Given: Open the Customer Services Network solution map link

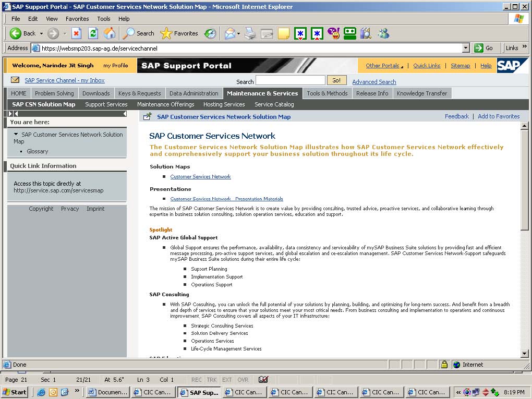Looking at the screenshot, I should click(200, 176).
